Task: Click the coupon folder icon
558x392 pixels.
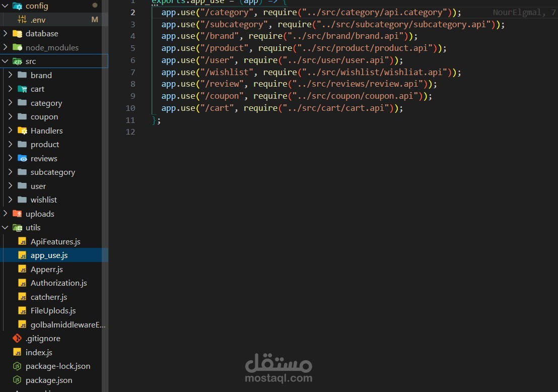Action: 22,116
